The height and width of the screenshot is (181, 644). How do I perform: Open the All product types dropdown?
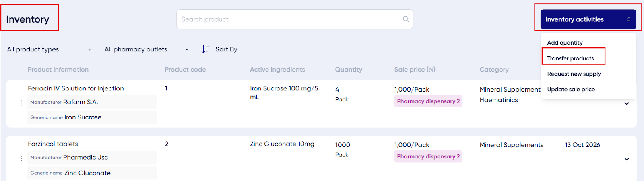pyautogui.click(x=49, y=49)
